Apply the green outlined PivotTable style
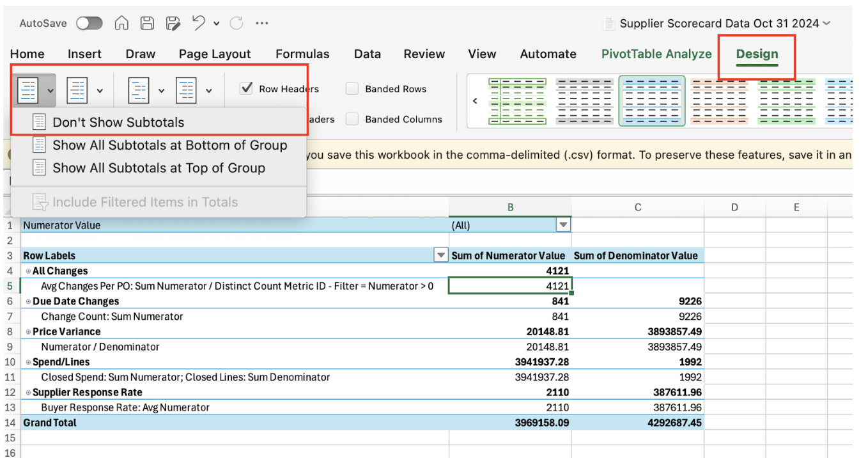 [518, 101]
